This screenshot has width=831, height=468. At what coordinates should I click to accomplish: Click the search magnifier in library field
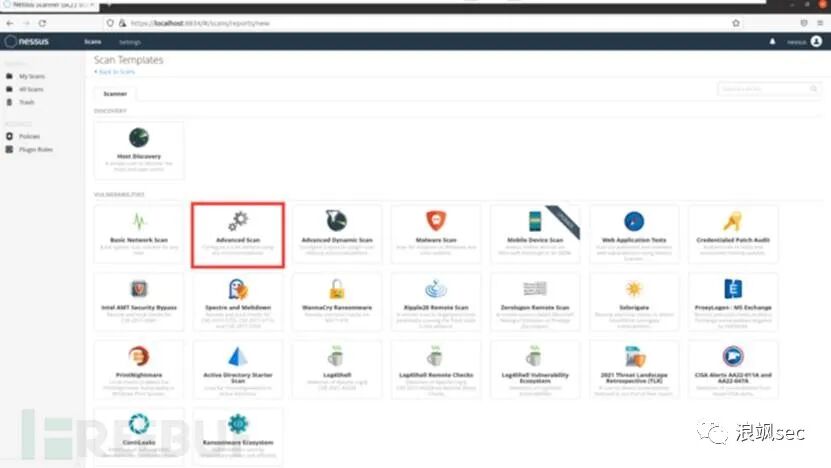814,89
